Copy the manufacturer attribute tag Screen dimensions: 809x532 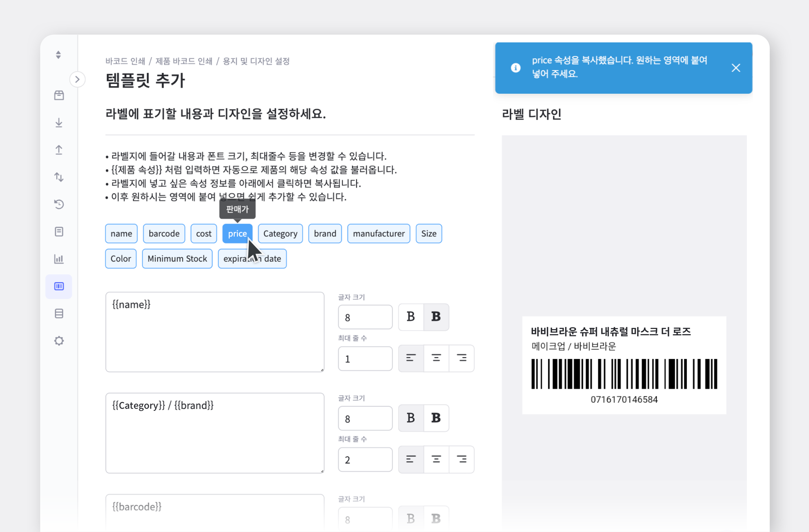(x=379, y=233)
